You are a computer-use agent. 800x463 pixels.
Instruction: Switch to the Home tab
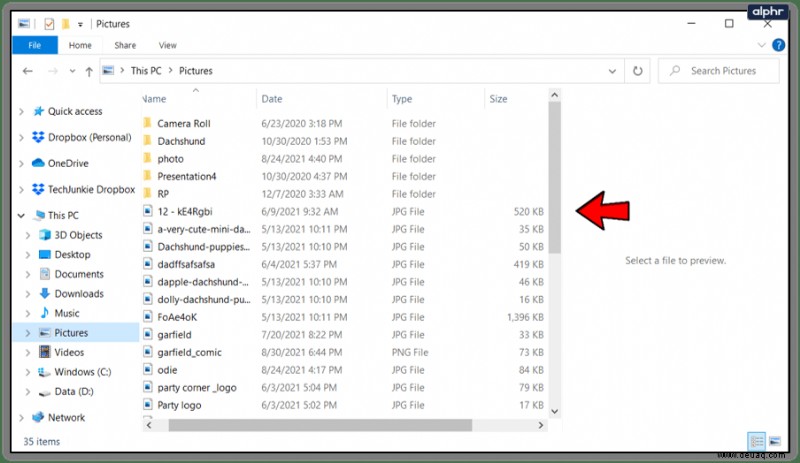click(80, 45)
